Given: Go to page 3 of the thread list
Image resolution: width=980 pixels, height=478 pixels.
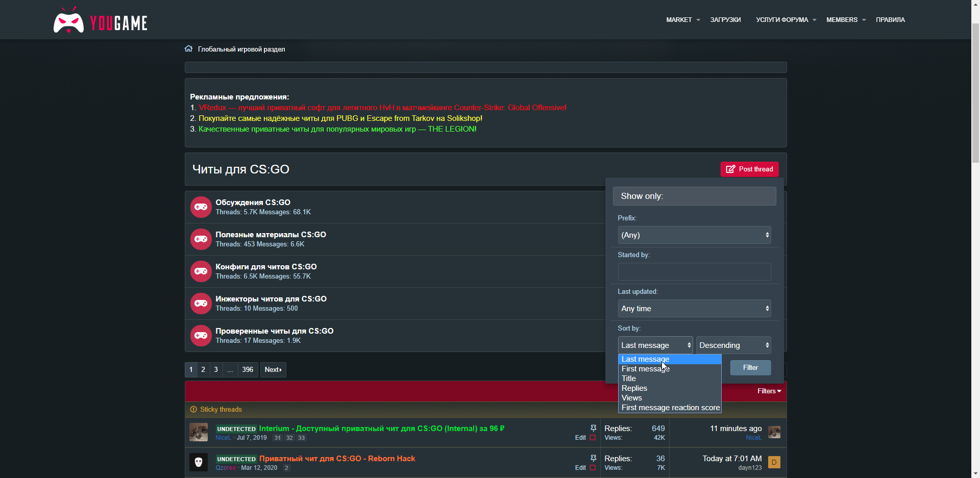Looking at the screenshot, I should [x=216, y=370].
